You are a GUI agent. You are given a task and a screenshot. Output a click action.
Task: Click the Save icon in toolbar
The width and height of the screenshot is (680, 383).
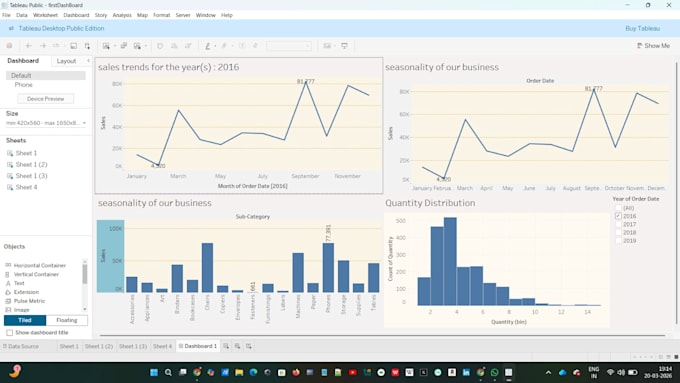74,46
